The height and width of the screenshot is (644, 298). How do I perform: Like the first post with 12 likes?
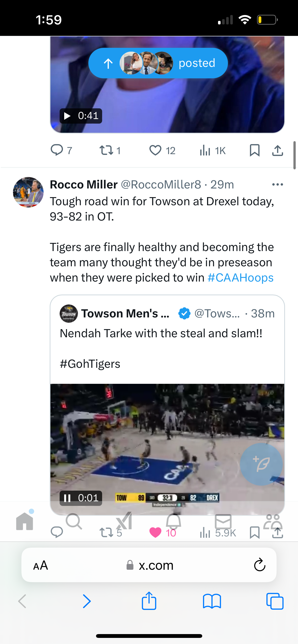(155, 150)
